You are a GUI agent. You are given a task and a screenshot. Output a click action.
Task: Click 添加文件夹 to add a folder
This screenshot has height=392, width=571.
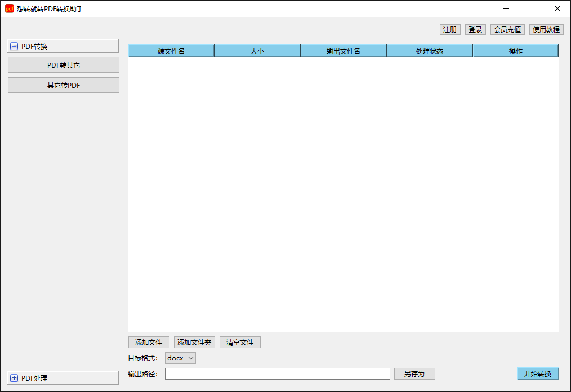pos(194,342)
